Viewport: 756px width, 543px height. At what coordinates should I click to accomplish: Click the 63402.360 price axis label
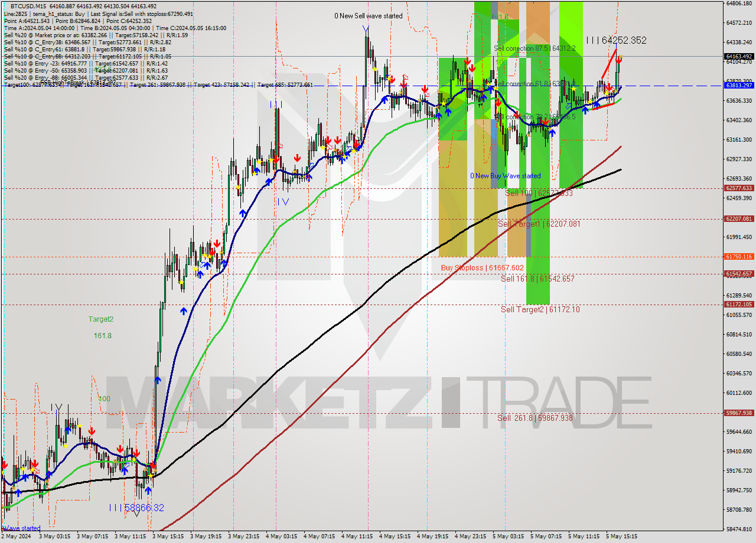(x=739, y=120)
